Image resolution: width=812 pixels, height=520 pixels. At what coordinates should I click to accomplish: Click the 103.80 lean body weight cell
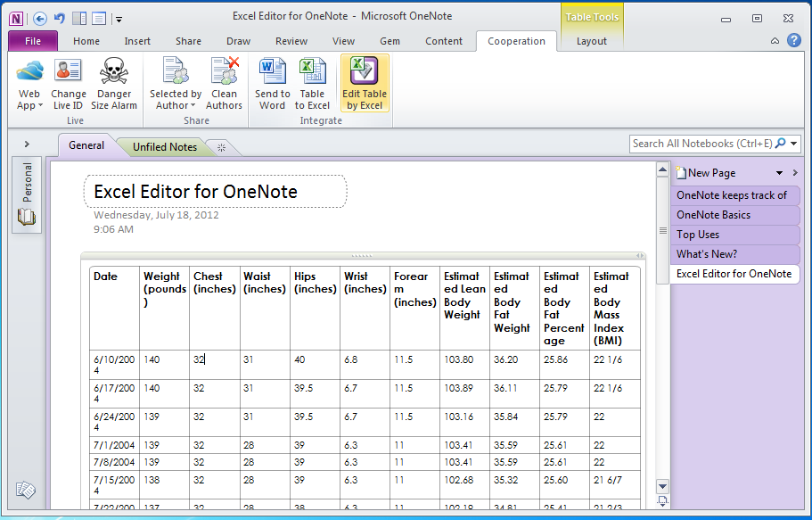coord(464,365)
